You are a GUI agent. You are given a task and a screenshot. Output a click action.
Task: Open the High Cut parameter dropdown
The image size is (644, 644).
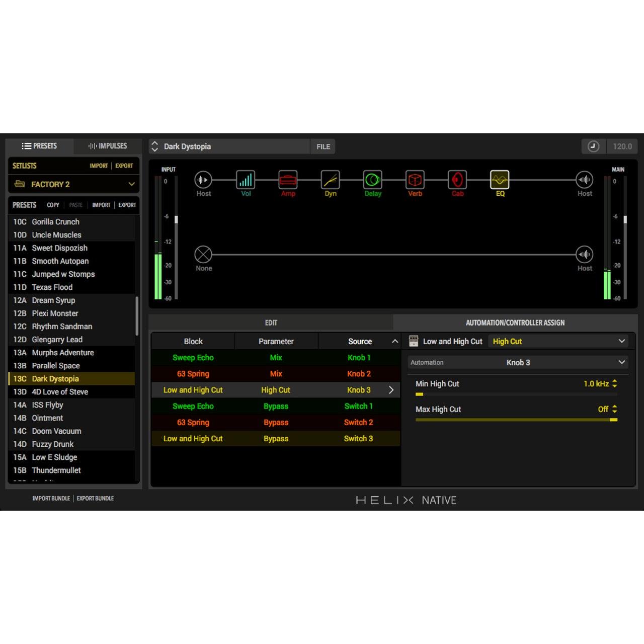point(558,341)
